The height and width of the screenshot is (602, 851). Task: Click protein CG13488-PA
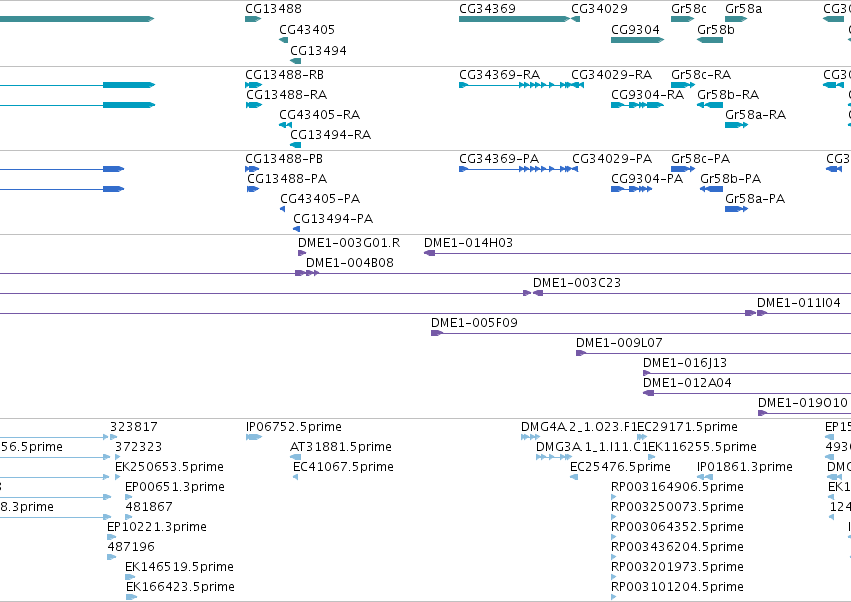(253, 189)
